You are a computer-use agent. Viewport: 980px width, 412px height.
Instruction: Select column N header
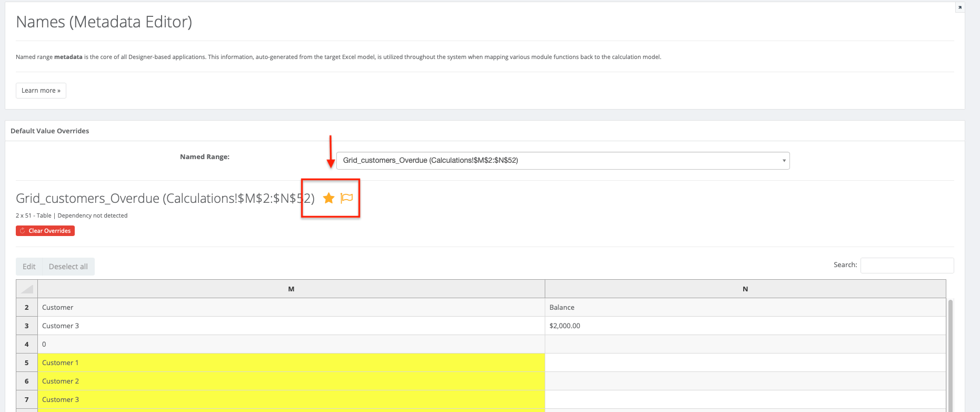point(745,289)
